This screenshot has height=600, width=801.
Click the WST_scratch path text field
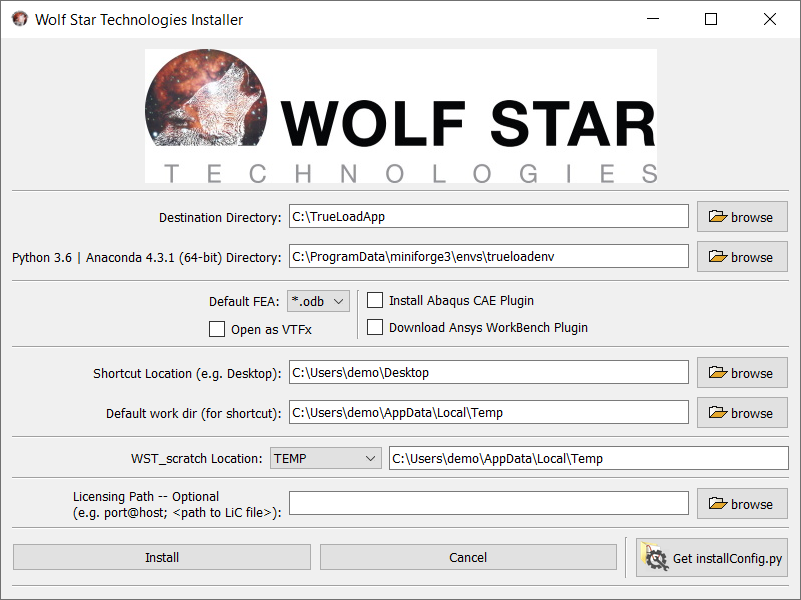point(588,458)
